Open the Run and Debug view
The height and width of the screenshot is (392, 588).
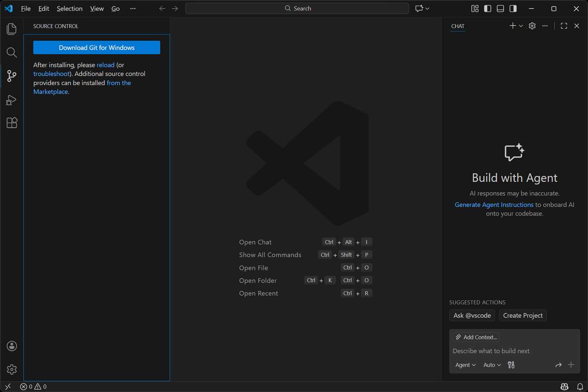12,100
